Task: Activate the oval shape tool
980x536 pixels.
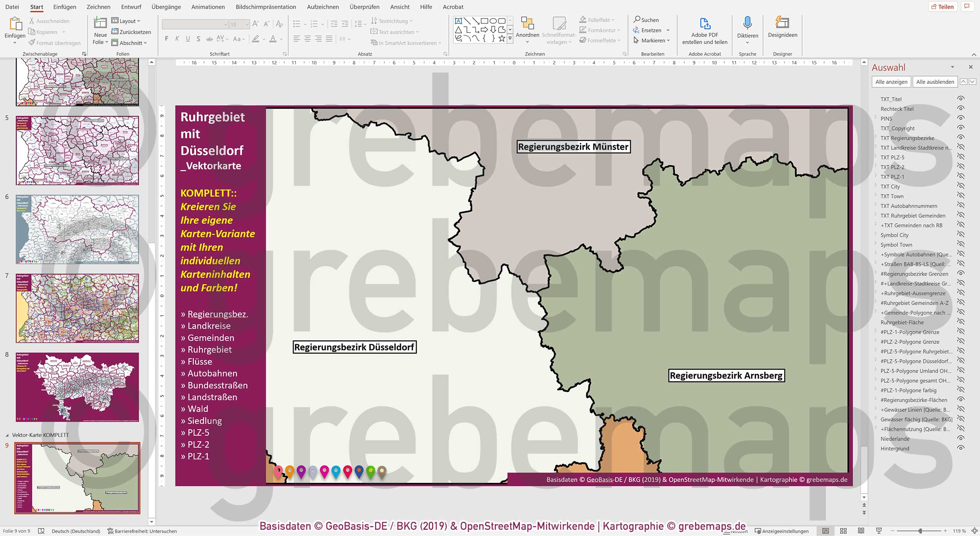Action: click(x=493, y=20)
